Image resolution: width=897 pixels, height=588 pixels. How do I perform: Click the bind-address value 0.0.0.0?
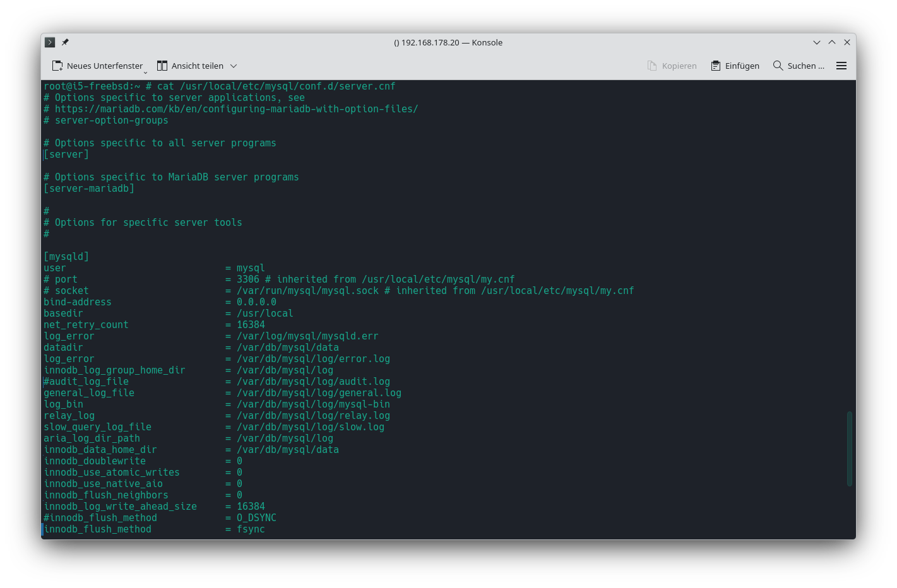pos(256,302)
